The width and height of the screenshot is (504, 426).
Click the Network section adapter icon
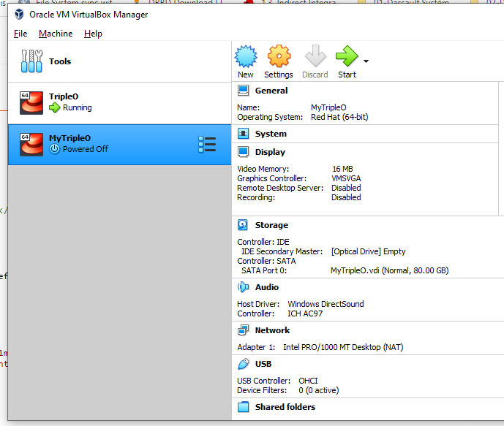click(243, 330)
